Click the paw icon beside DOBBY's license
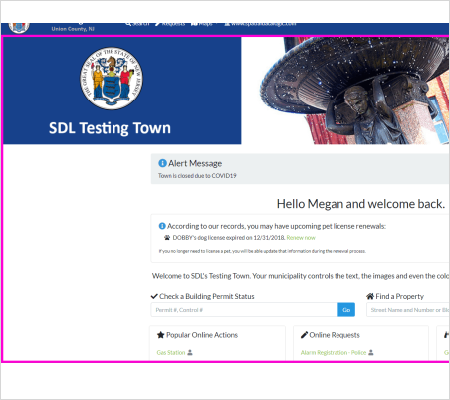The height and width of the screenshot is (400, 450). (167, 238)
